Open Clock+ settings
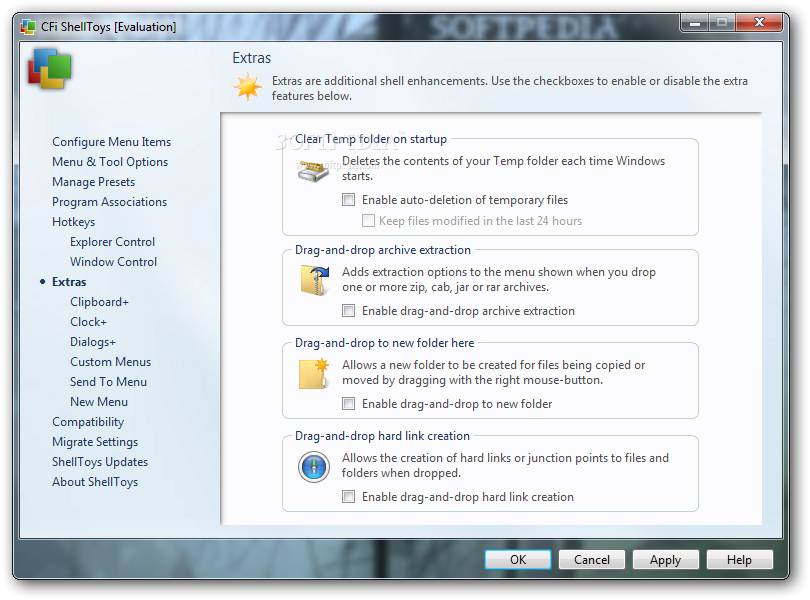Viewport: 810px width, 600px height. 88,321
